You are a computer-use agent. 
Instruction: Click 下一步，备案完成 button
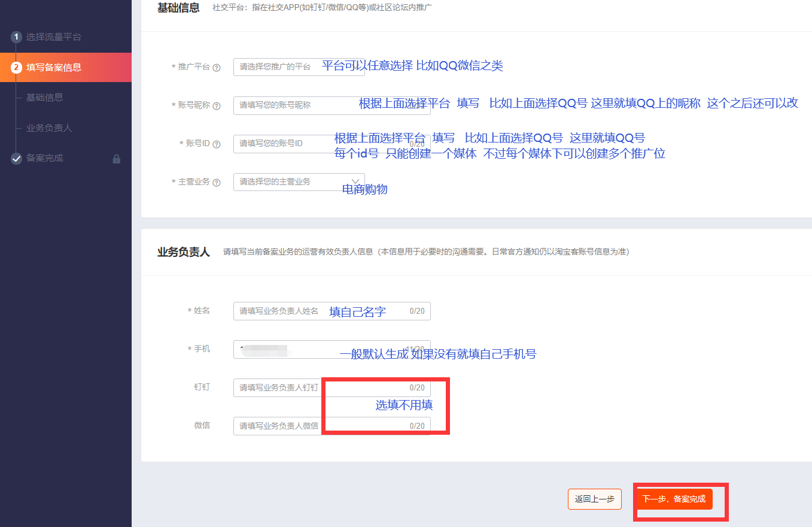point(674,499)
